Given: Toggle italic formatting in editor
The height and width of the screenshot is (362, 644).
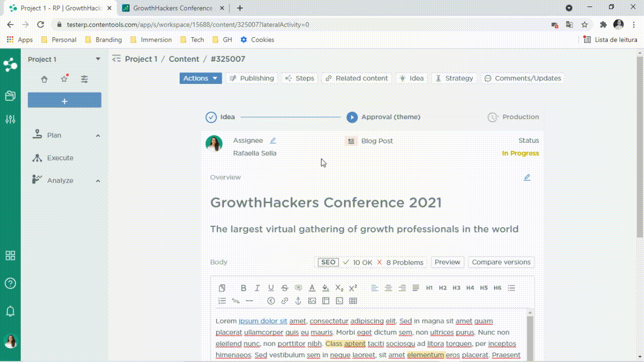Looking at the screenshot, I should 257,288.
